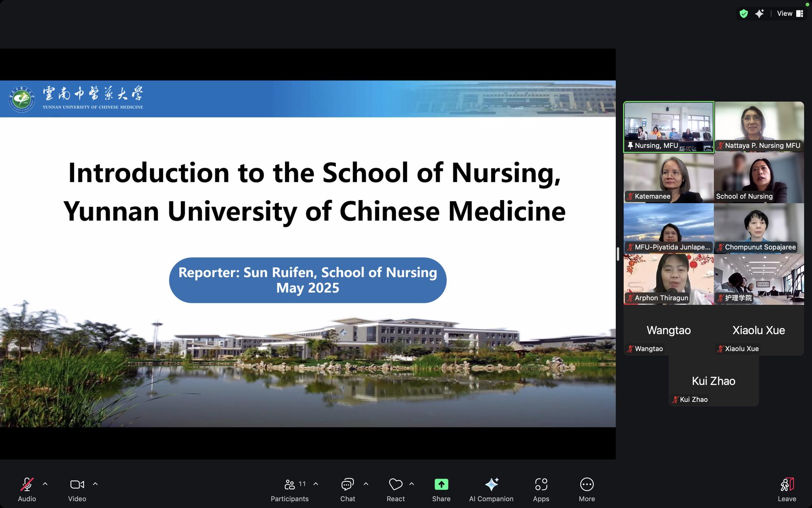
Task: Expand React options arrow
Action: click(x=412, y=484)
